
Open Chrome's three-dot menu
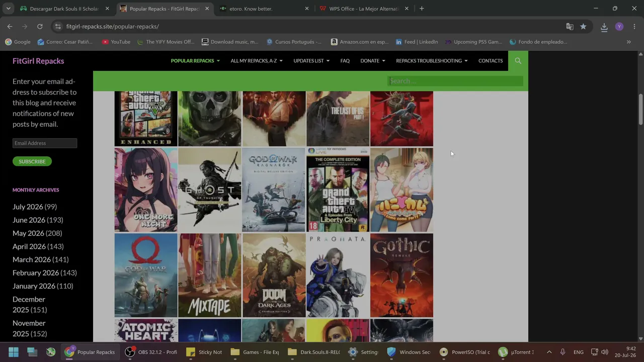point(634,26)
